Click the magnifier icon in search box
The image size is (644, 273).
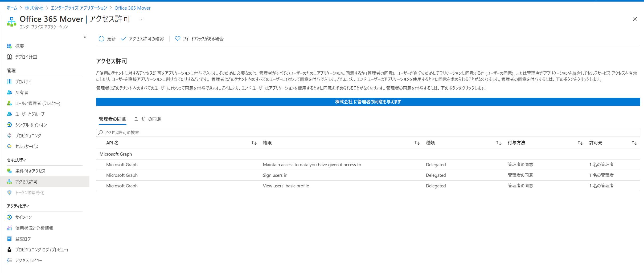pyautogui.click(x=101, y=133)
